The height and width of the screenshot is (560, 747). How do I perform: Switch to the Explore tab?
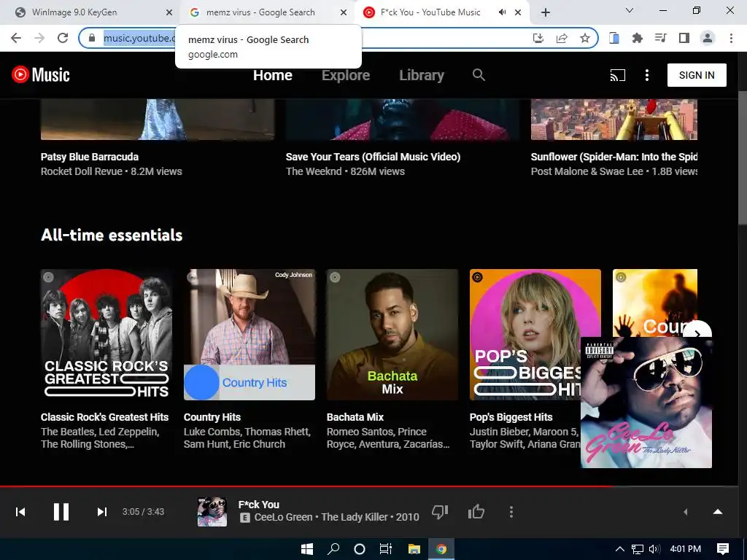[x=345, y=75]
